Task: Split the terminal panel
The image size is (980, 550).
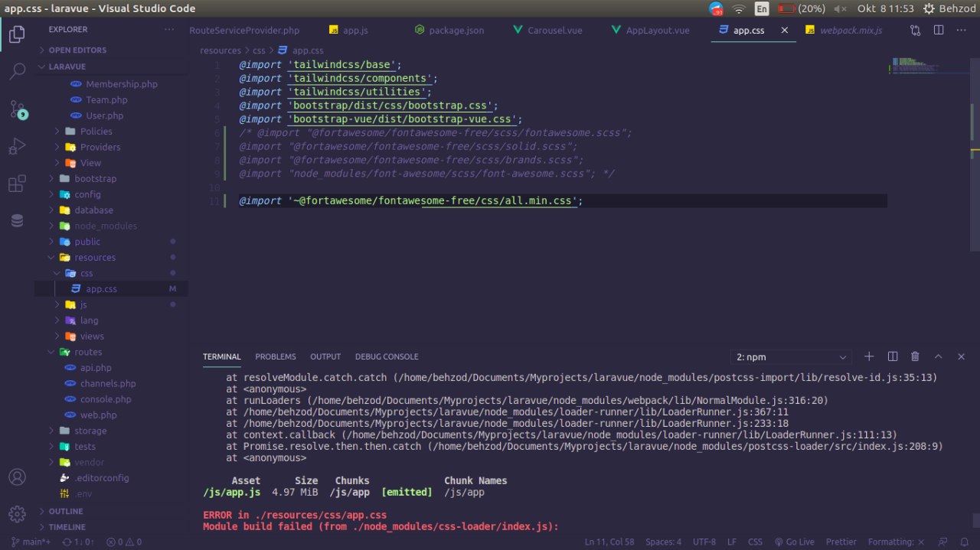Action: coord(892,356)
